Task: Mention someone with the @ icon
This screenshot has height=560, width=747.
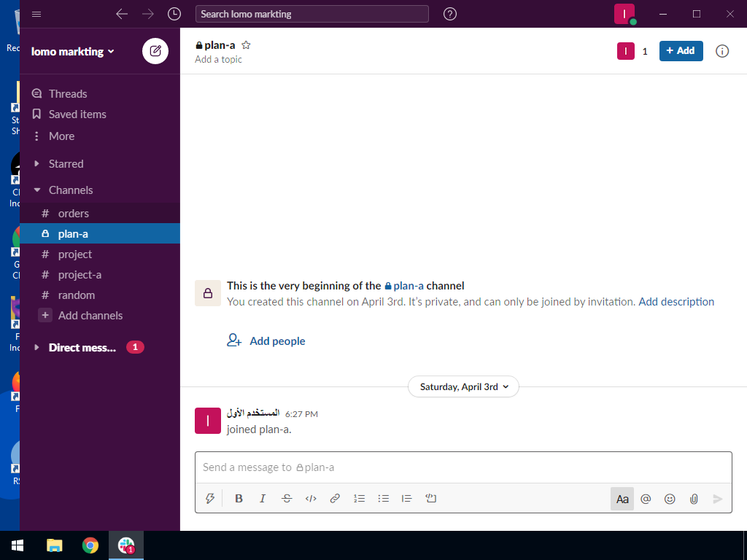Action: 646,499
